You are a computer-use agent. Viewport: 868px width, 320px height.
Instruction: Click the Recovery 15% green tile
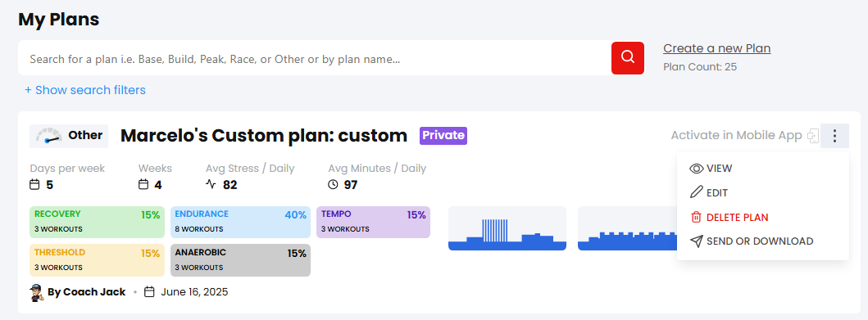click(x=97, y=222)
